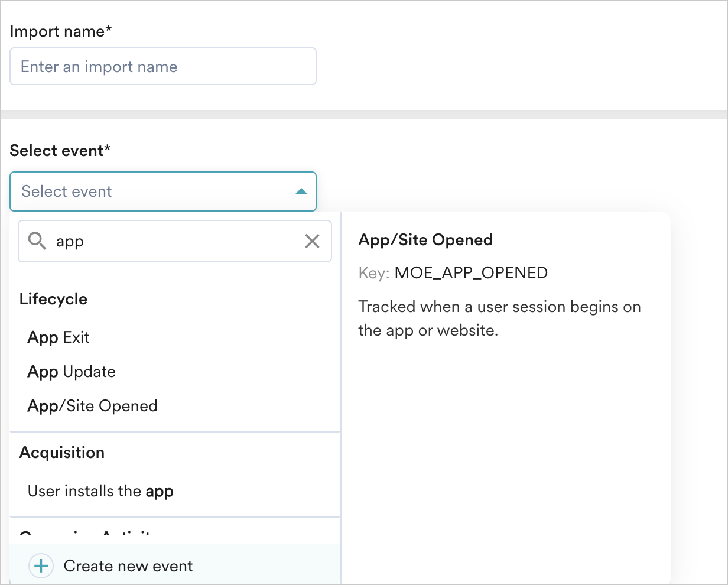Click the MOE_APP_OPENED key text
Viewport: 728px width, 585px height.
(471, 273)
